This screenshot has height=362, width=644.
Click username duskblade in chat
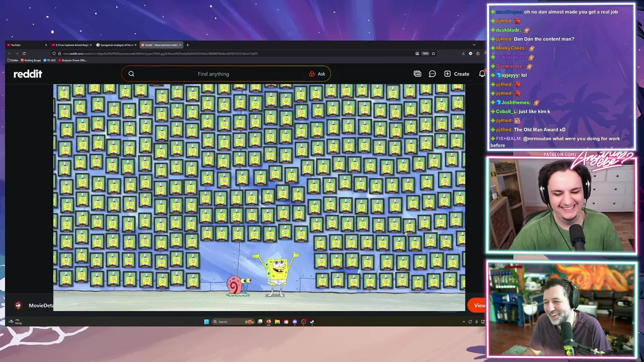508,30
